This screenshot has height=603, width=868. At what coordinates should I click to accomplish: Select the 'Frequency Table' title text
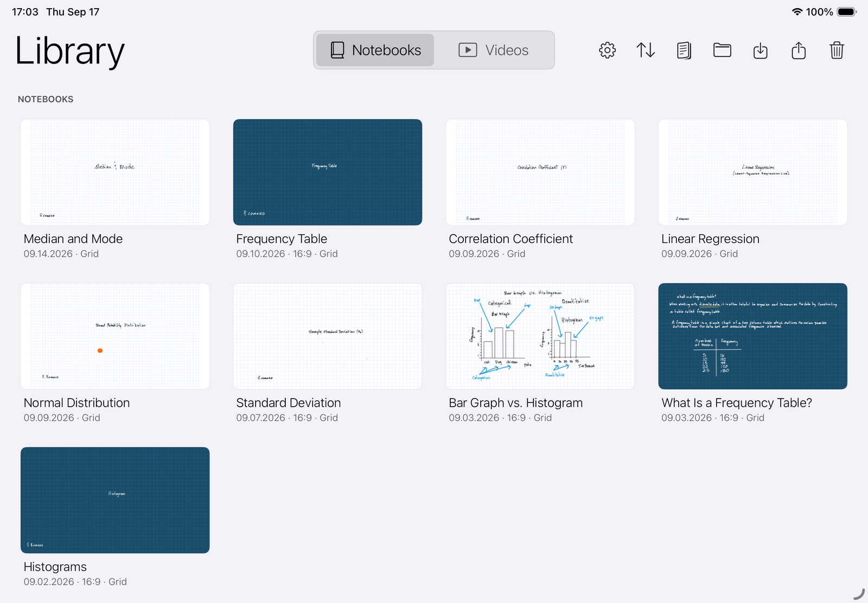282,239
